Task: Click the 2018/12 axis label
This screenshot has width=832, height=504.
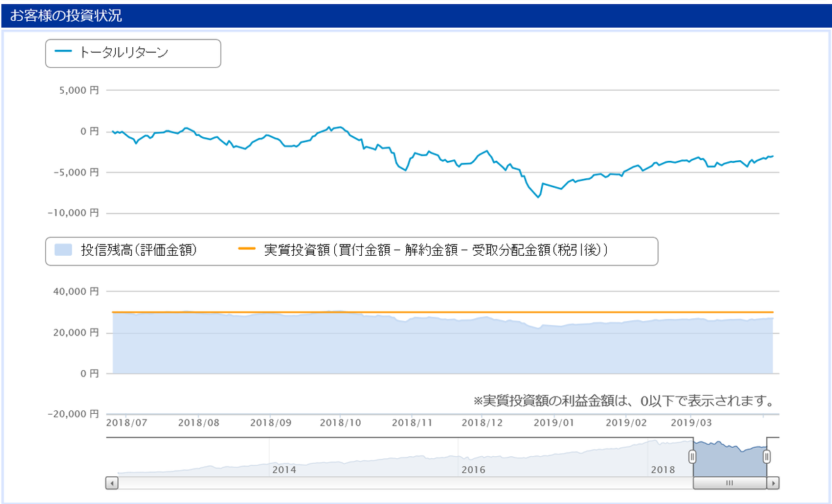Action: coord(482,421)
